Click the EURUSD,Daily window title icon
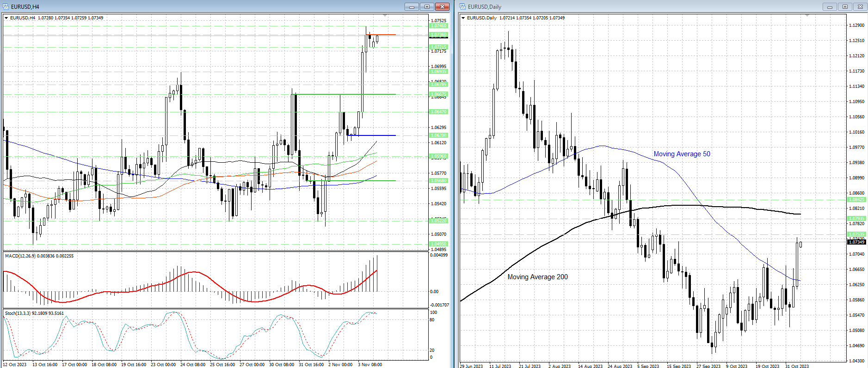868x368 pixels. 462,6
